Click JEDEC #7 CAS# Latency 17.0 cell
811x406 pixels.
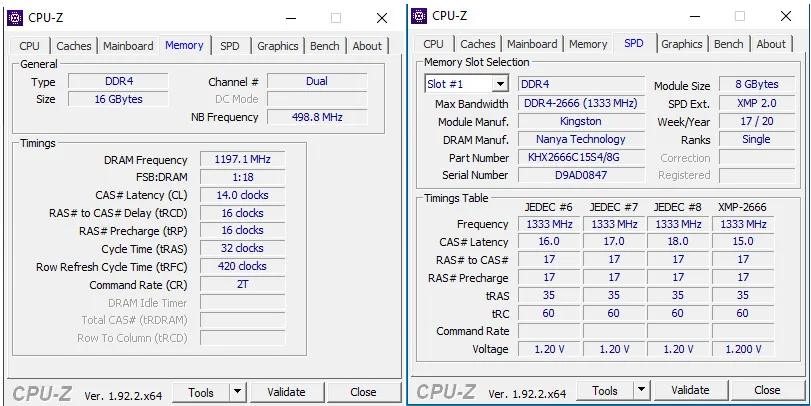[613, 242]
